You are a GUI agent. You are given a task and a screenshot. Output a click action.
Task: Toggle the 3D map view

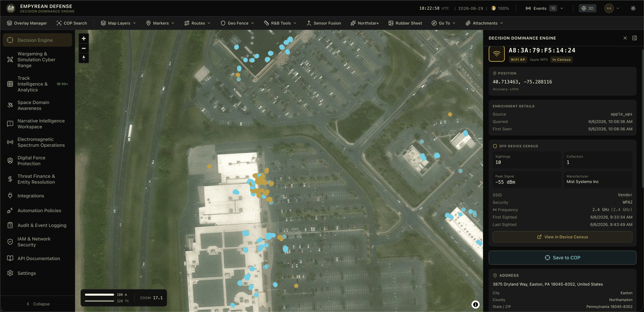click(x=587, y=8)
